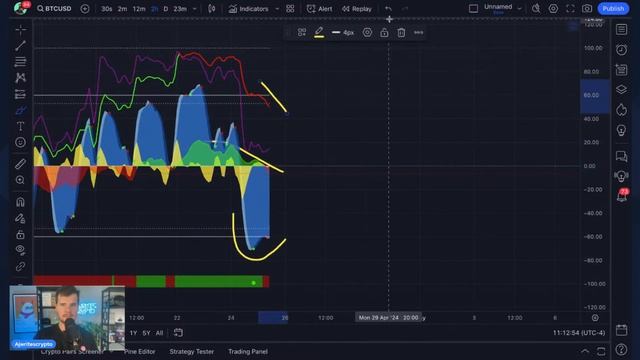Expand the timeframe interval dropdown
Viewport: 640px width, 360px height.
point(194,9)
